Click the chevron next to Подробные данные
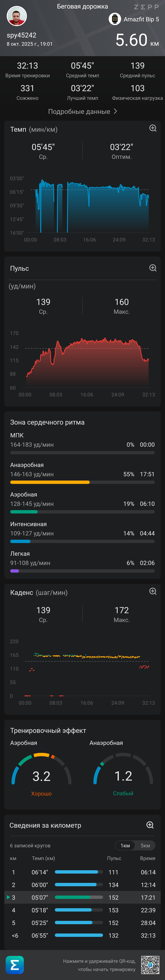 point(115,111)
